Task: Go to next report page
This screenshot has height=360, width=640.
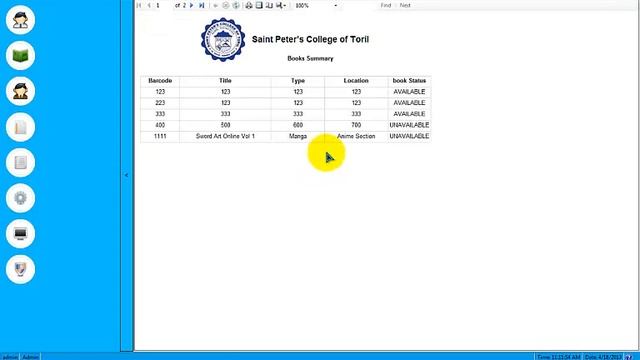Action: point(191,5)
